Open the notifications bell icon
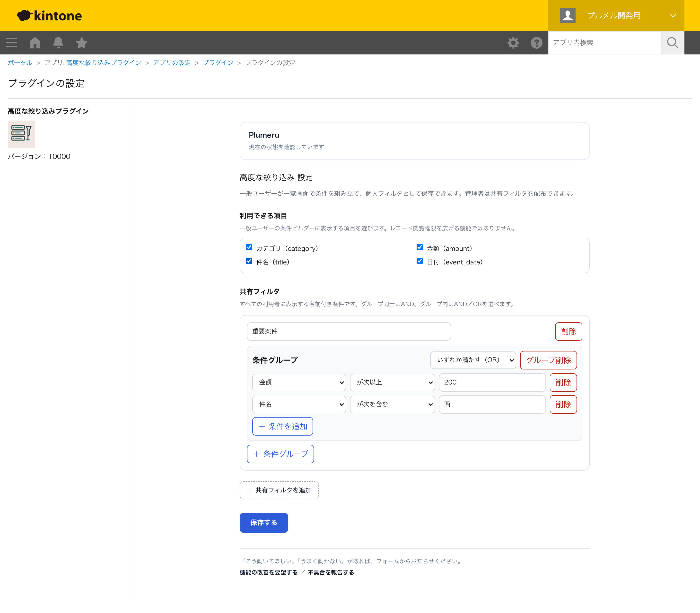 58,43
